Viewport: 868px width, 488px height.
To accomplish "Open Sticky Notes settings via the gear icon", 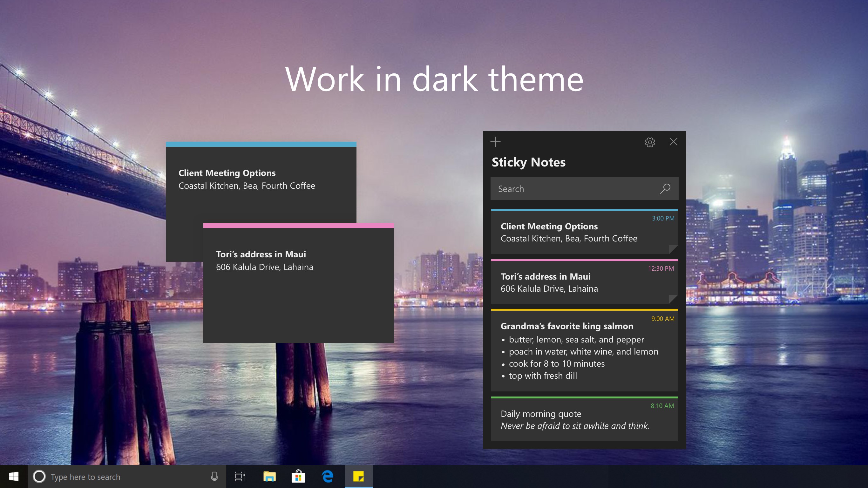I will [650, 142].
